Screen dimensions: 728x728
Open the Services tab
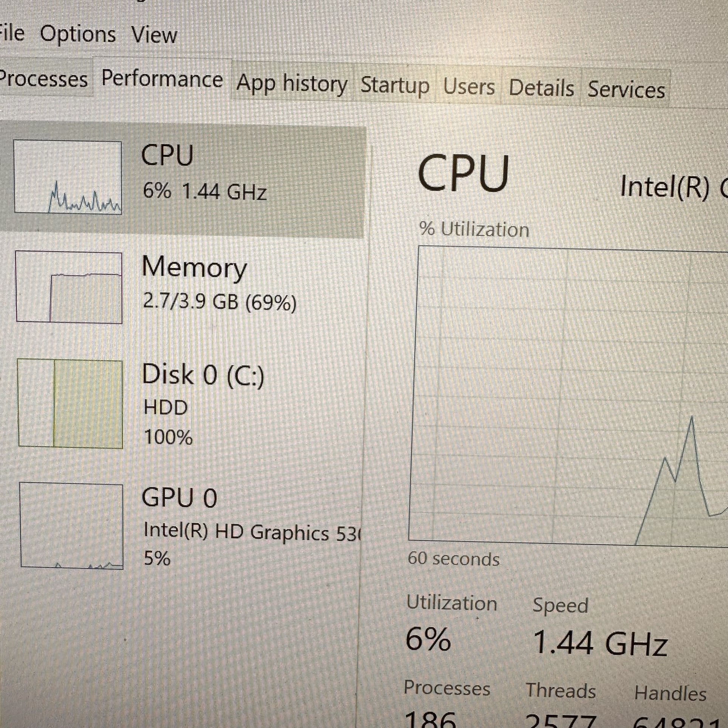(x=626, y=90)
